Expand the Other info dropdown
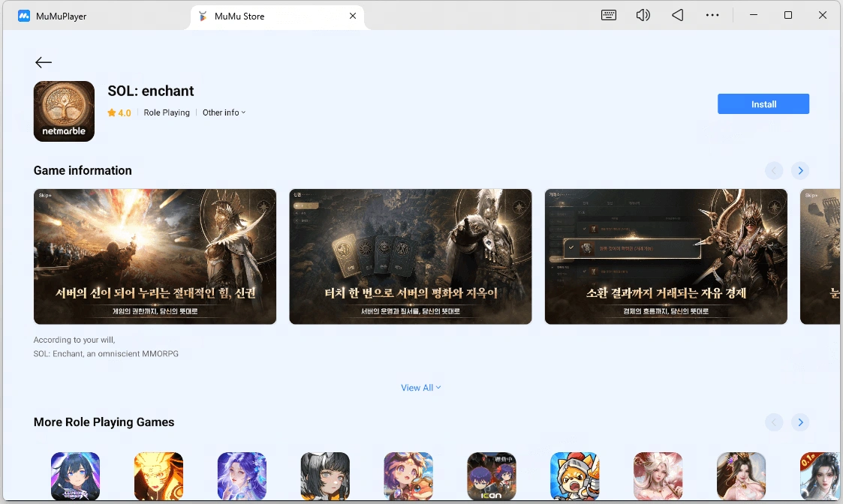This screenshot has height=504, width=843. (x=224, y=112)
